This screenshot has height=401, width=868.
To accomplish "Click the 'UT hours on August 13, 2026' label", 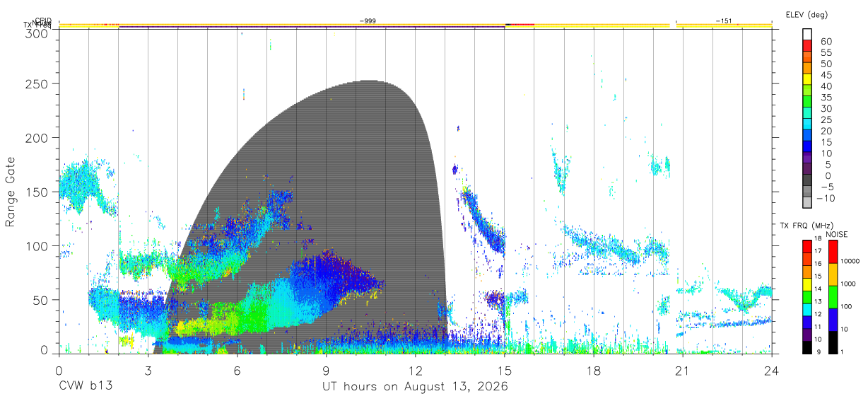I will click(x=415, y=387).
